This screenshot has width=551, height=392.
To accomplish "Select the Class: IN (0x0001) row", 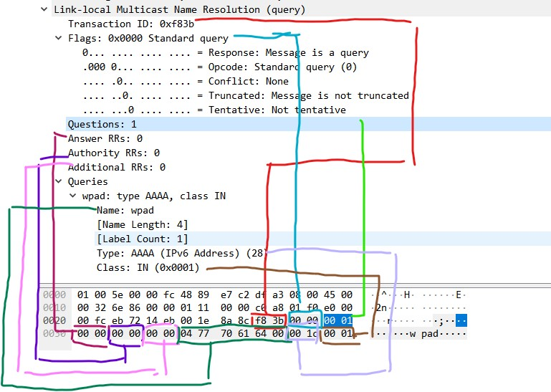I will 148,267.
